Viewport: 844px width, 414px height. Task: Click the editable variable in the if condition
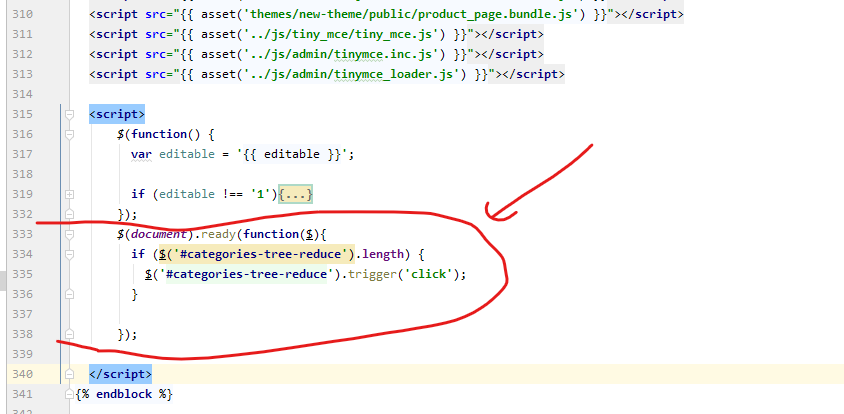pos(187,194)
